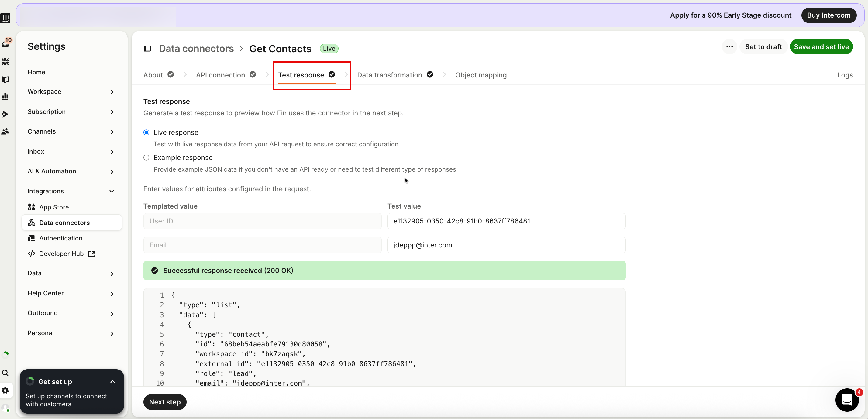Click the "workspace_id": "bk7zaqsk" JSON line

pos(250,354)
